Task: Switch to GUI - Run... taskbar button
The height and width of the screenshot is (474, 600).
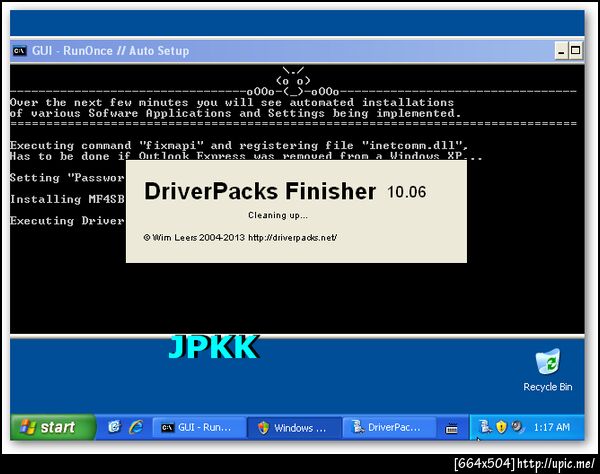Action: click(199, 427)
